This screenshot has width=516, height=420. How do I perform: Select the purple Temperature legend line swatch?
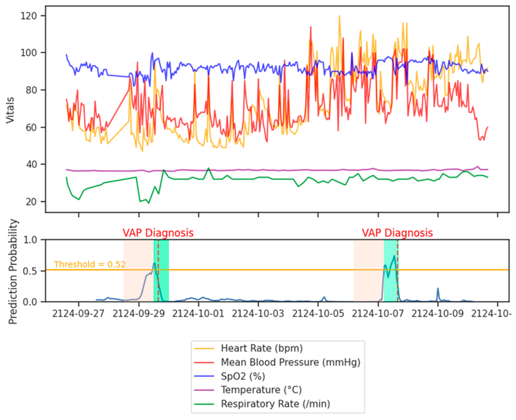tap(204, 390)
